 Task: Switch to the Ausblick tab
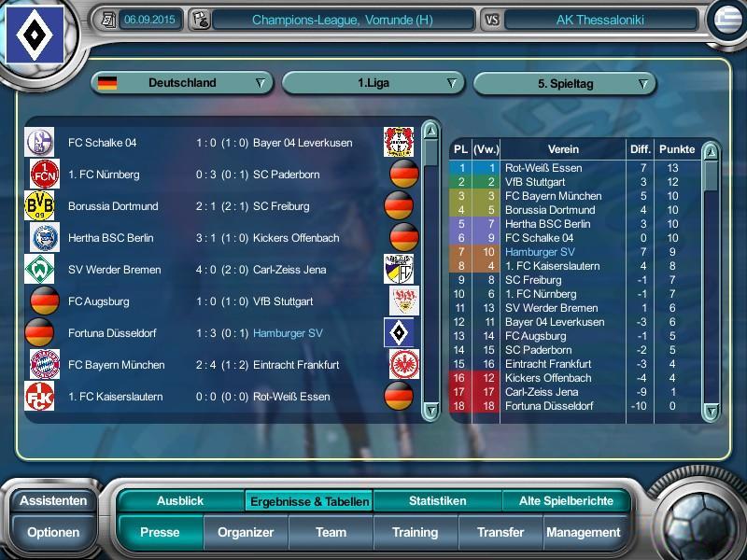point(180,501)
